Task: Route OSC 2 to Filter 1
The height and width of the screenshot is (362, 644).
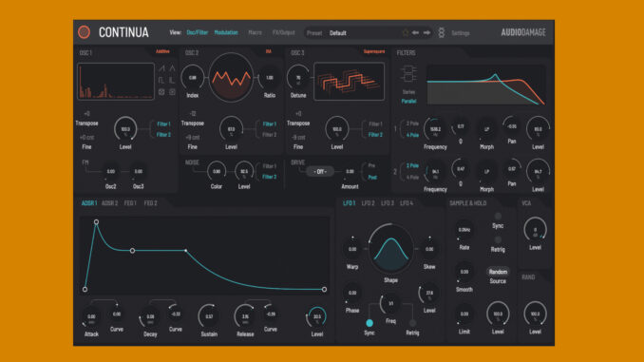Action: (x=270, y=124)
